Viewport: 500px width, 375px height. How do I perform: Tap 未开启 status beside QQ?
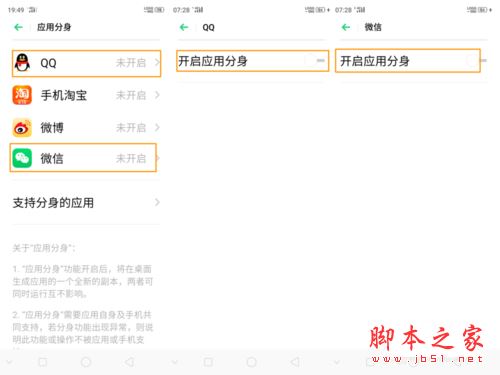tap(131, 63)
